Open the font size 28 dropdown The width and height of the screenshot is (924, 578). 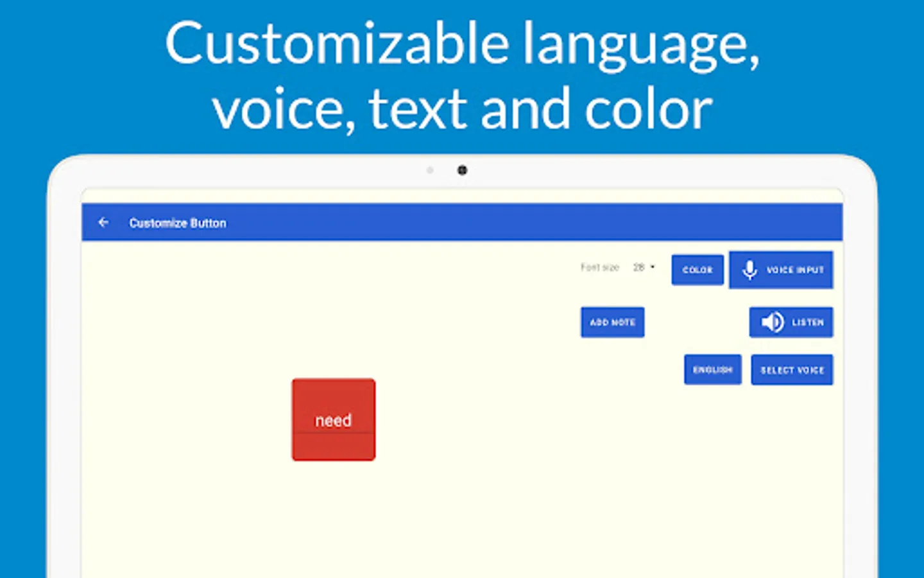coord(644,267)
